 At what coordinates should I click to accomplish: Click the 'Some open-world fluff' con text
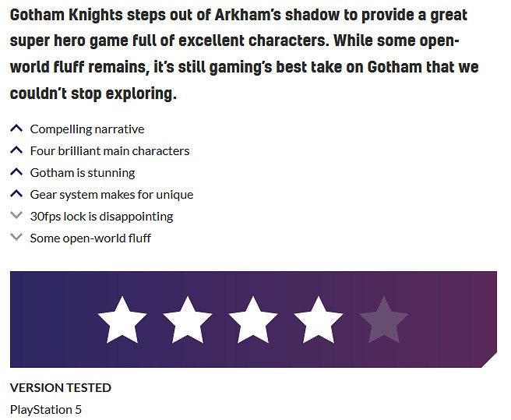[x=90, y=238]
